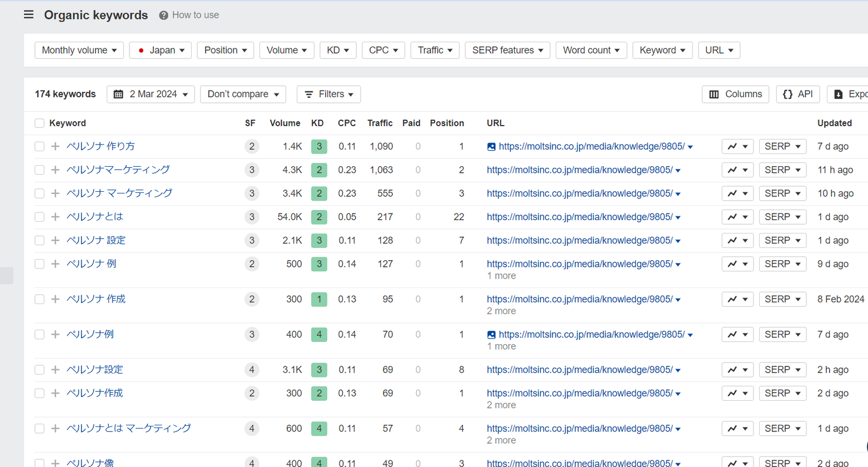Click the image icon beside ペルソナ例 URL
Screen dimensions: 868x467
491,335
